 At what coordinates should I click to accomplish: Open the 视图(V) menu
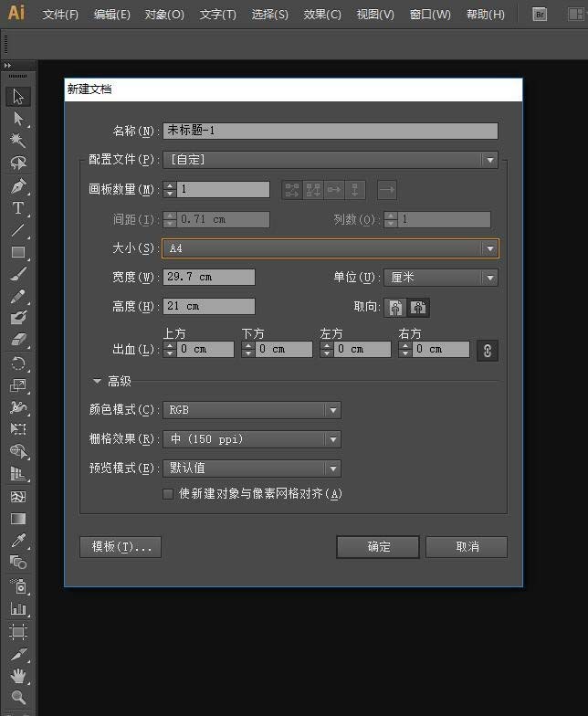coord(375,15)
